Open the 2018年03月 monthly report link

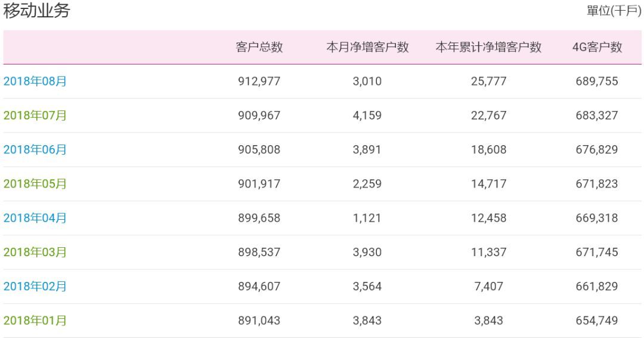(35, 251)
